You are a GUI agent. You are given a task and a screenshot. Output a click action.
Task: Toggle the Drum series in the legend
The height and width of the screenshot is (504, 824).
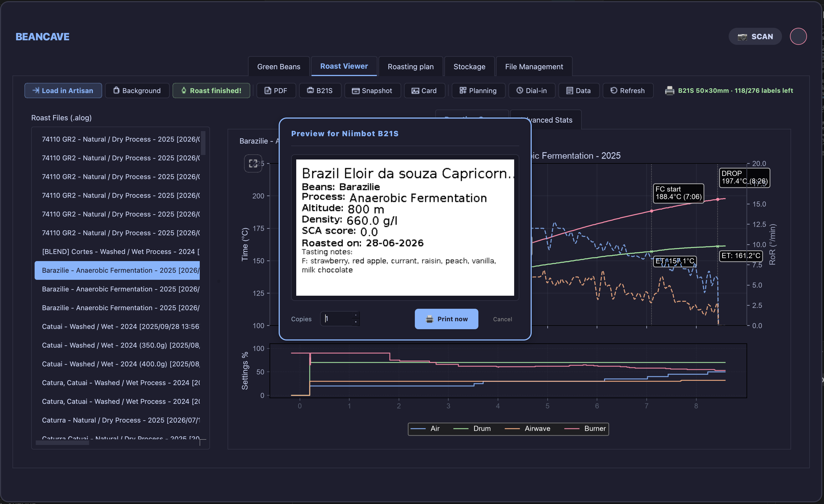(472, 429)
